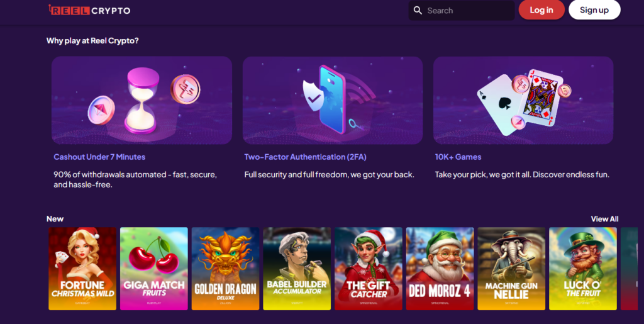Open Ded Moroz 4 game
This screenshot has height=324, width=644.
440,269
